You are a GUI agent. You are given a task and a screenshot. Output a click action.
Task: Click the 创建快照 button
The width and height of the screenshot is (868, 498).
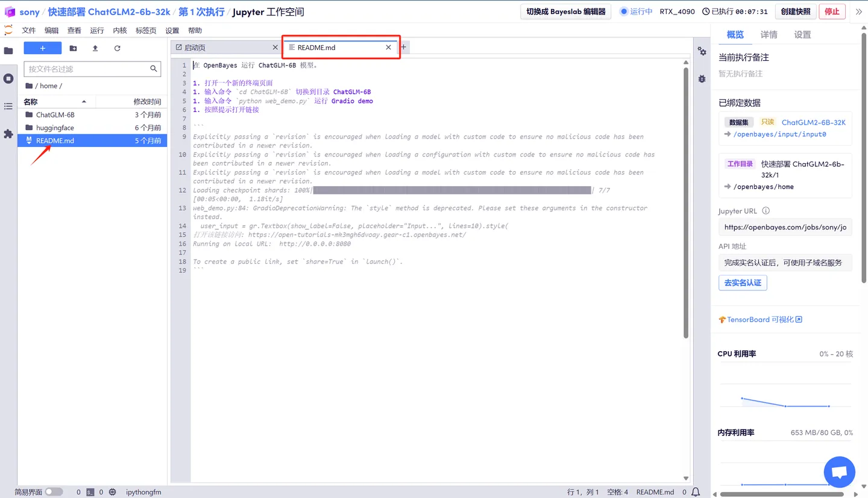pyautogui.click(x=796, y=11)
